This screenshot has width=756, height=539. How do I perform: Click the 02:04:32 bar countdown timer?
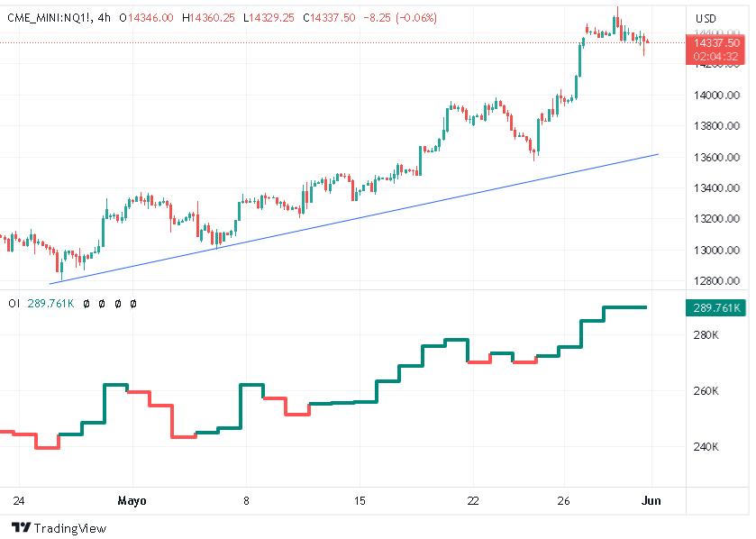click(x=716, y=56)
